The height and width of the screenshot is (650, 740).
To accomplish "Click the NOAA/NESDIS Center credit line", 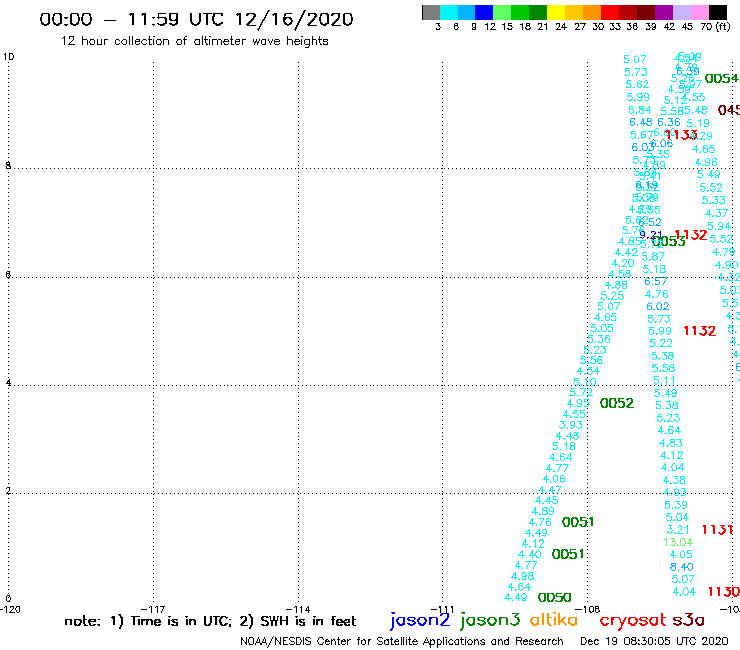I will [402, 641].
